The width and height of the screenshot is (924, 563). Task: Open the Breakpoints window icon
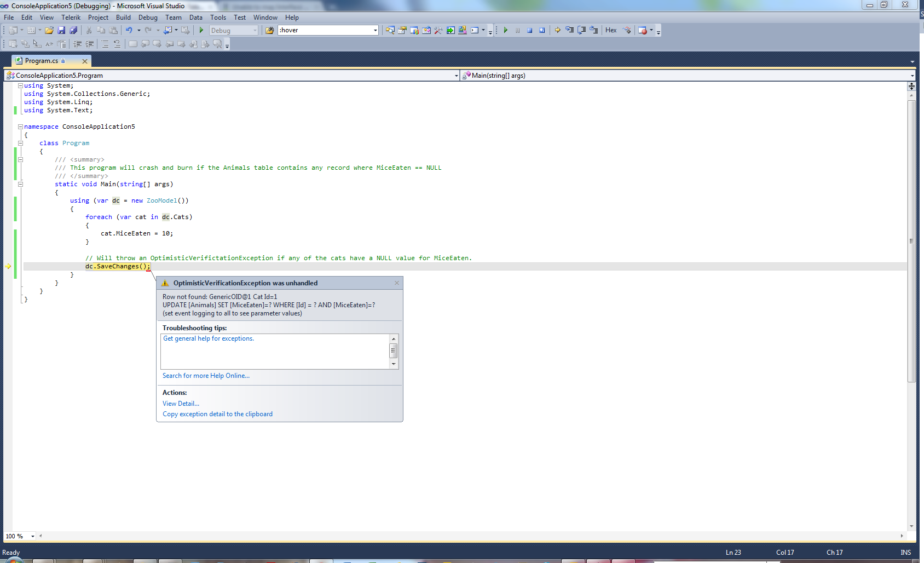click(x=643, y=30)
